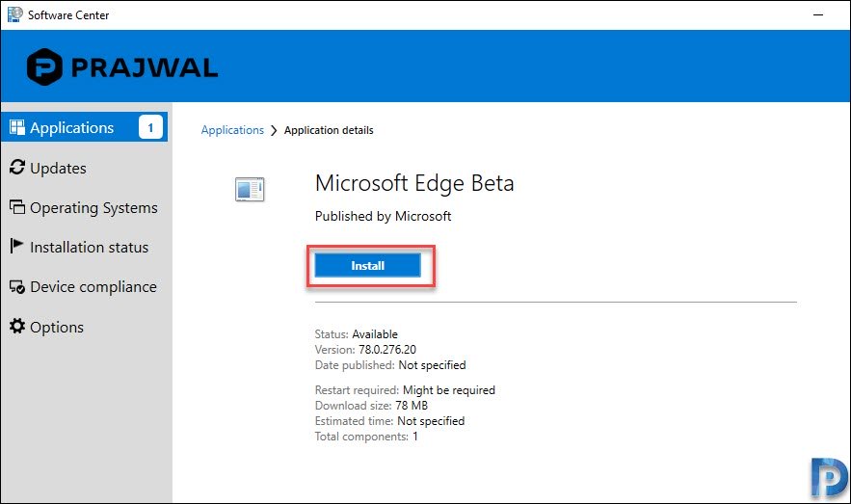This screenshot has height=504, width=851.
Task: Click the Options gear icon
Action: click(17, 326)
